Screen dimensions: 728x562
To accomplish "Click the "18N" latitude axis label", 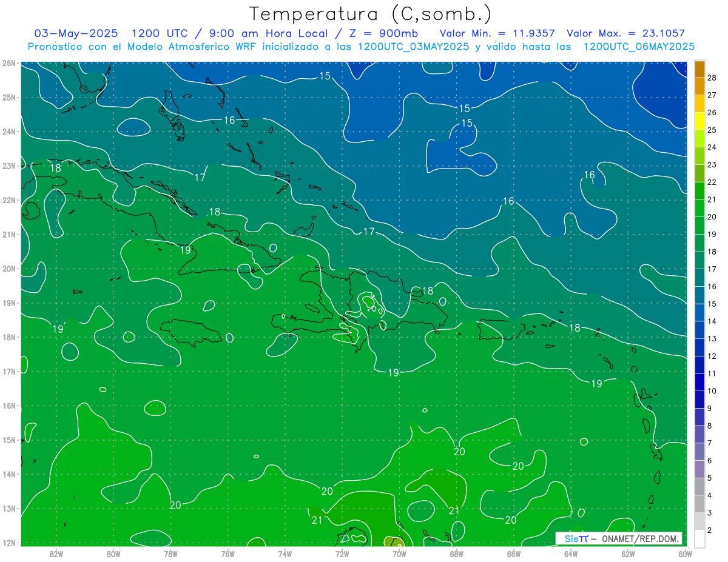I will [9, 337].
